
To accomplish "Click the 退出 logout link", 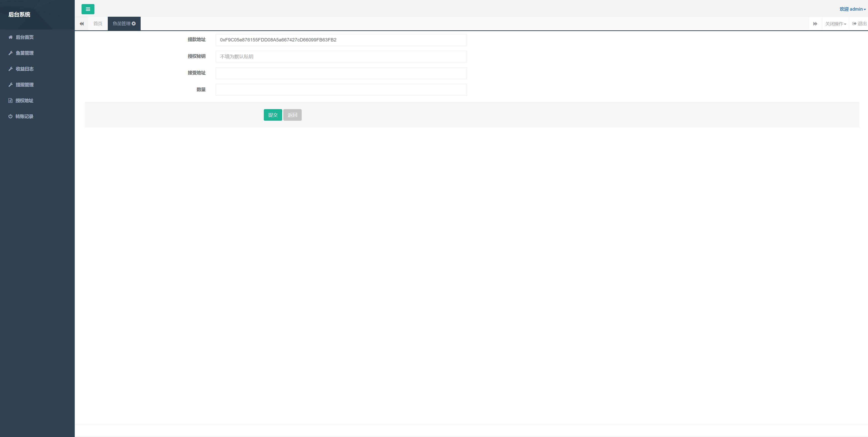I will (859, 24).
